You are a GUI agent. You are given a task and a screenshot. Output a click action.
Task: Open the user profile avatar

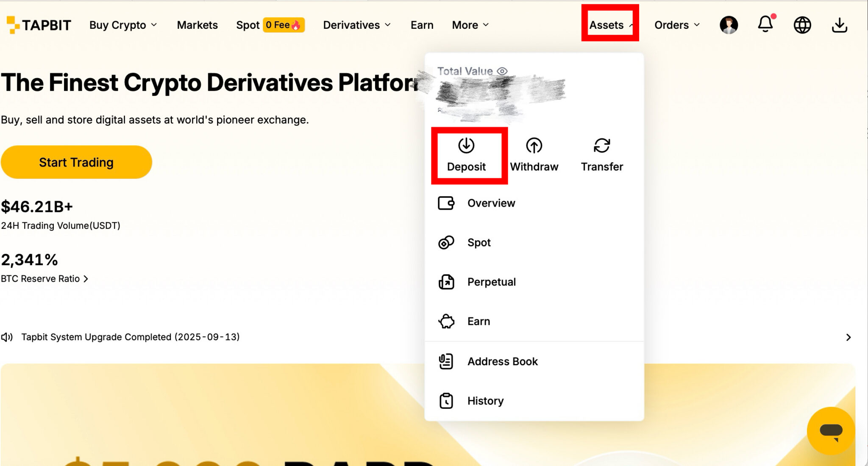[729, 25]
